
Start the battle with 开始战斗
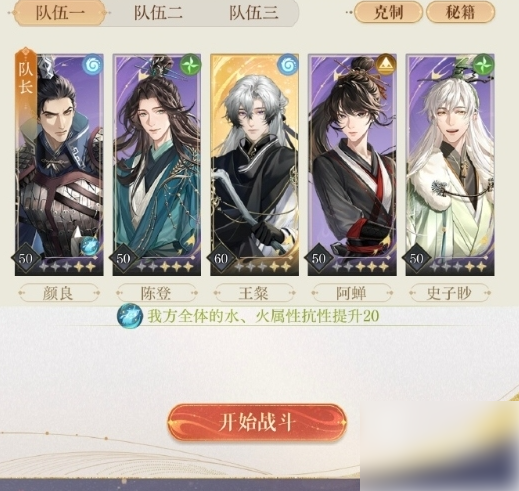pyautogui.click(x=257, y=422)
